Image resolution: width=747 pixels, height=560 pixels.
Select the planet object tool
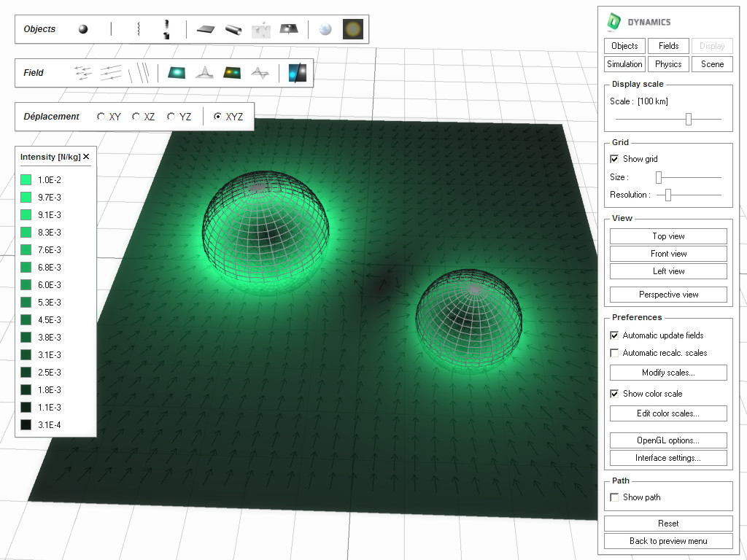coord(323,28)
